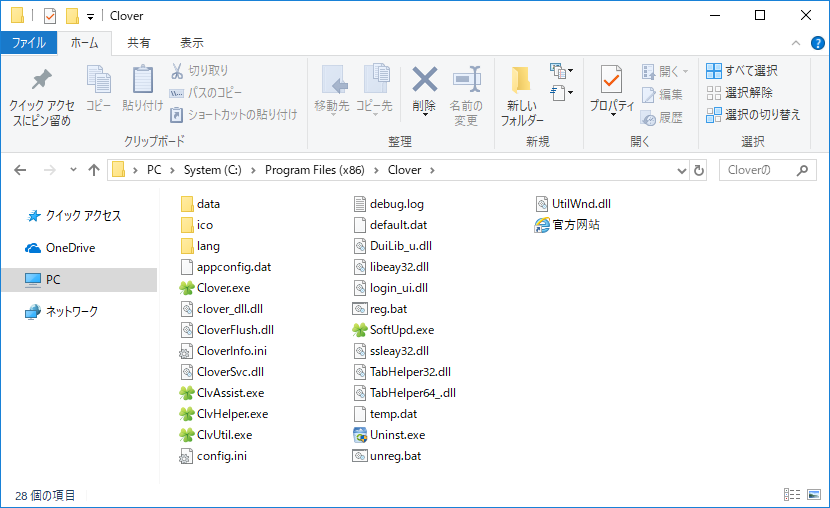Select the SoftUpd.exe file

pos(401,330)
